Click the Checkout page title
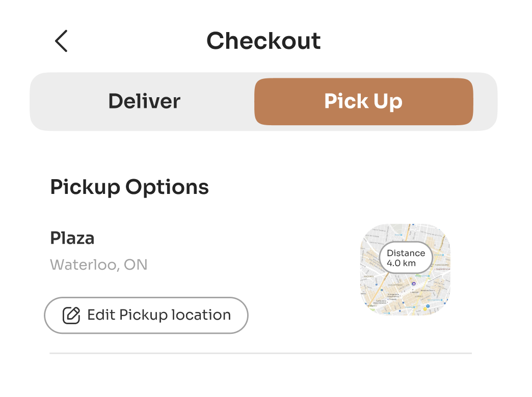This screenshot has height=397, width=532. 263,41
